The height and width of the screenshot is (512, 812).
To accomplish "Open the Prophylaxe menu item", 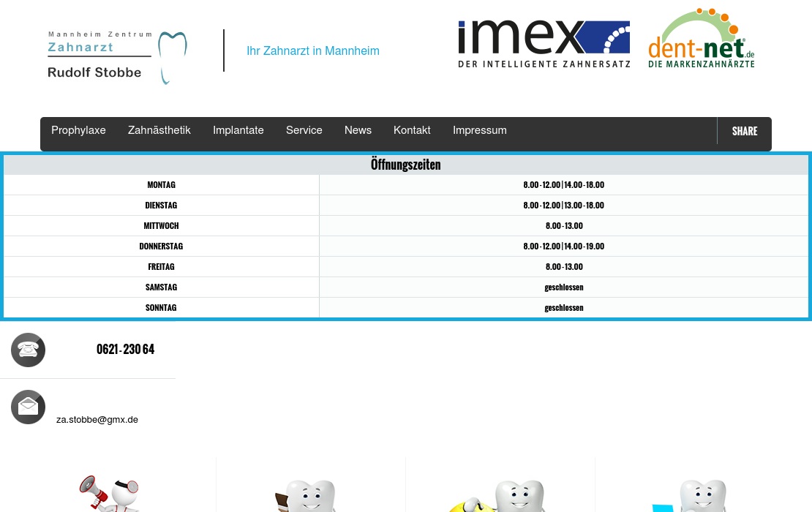I will click(78, 130).
